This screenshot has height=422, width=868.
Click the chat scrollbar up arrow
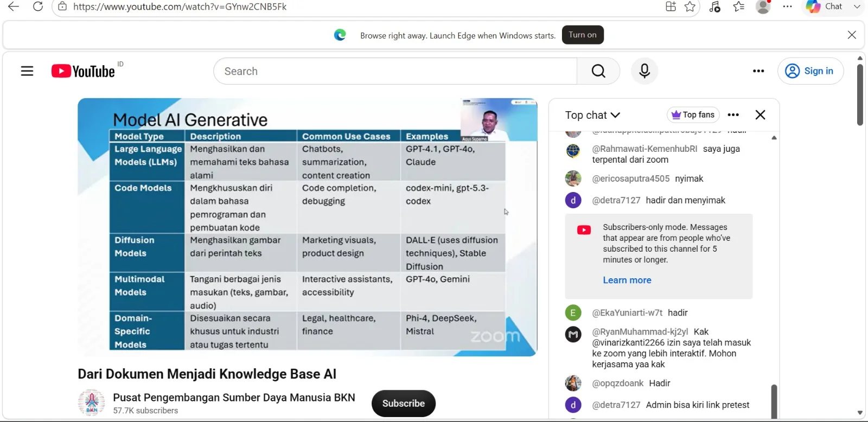[774, 138]
